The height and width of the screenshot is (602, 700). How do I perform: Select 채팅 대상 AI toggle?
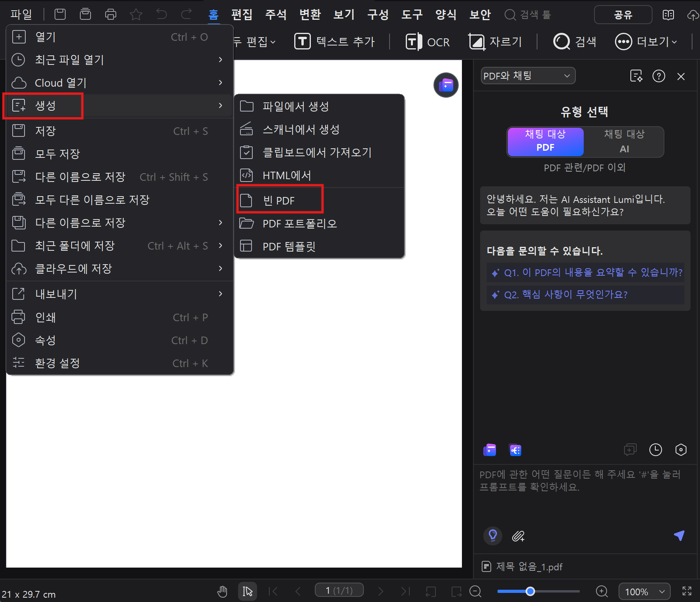(x=624, y=141)
